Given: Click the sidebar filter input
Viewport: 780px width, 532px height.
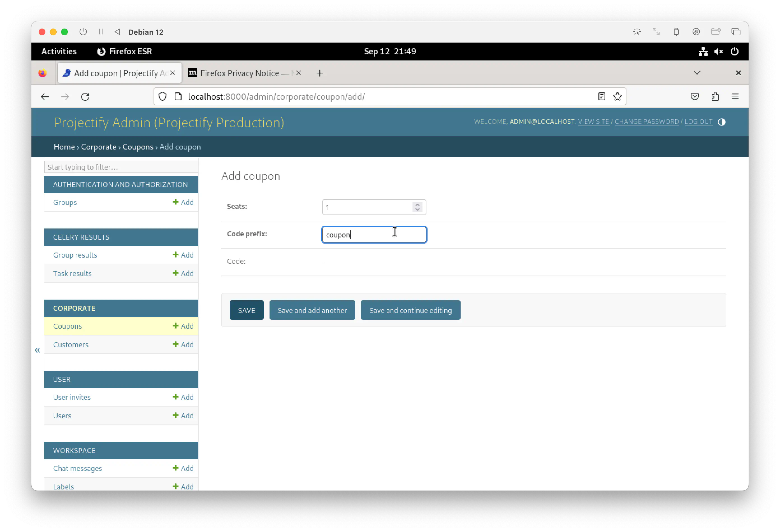Looking at the screenshot, I should coord(121,167).
